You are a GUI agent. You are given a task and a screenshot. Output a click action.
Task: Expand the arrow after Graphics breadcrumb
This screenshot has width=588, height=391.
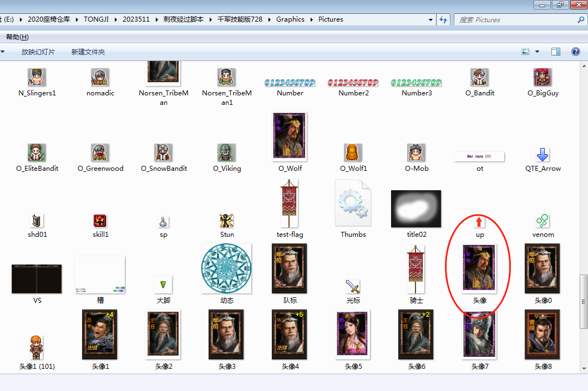pos(311,19)
